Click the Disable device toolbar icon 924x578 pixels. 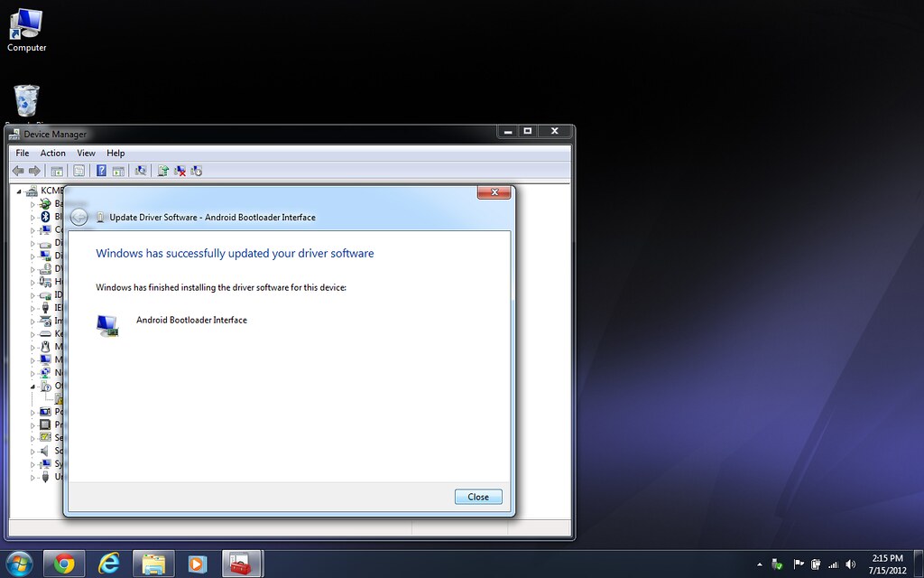click(x=196, y=171)
